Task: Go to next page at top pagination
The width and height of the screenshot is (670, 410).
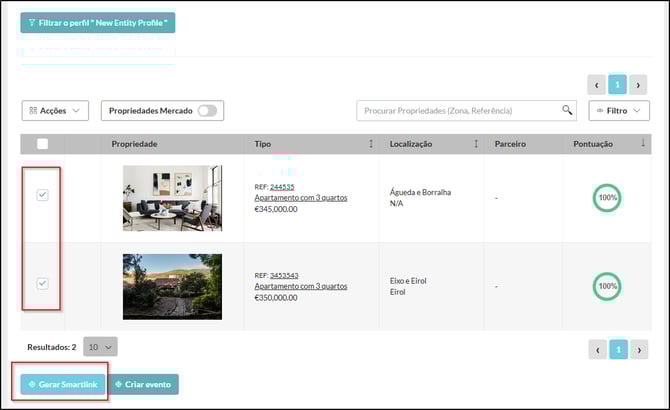Action: (639, 85)
